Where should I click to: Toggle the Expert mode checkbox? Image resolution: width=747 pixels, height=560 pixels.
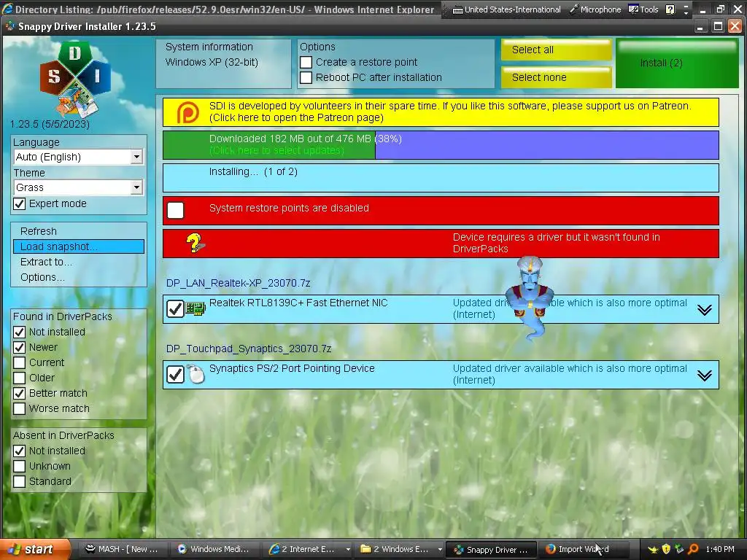point(20,204)
